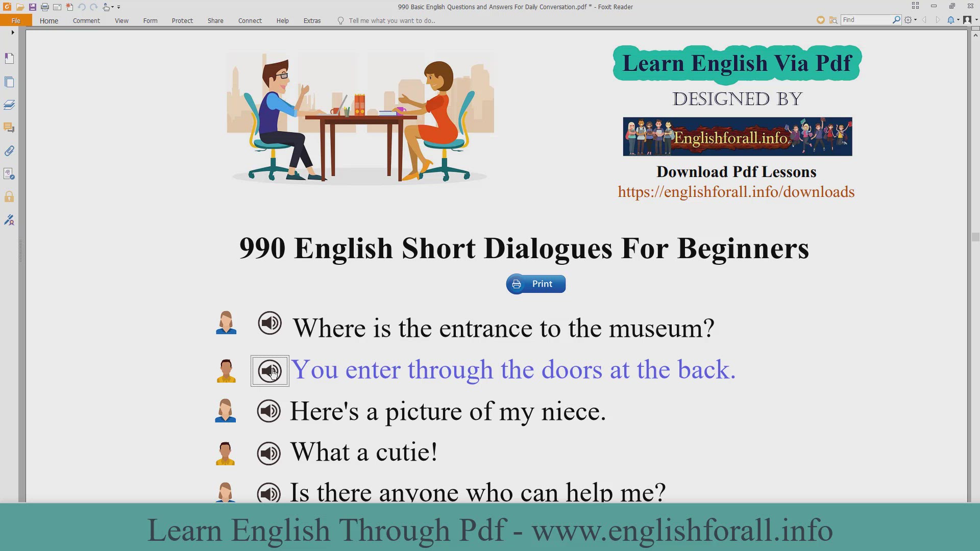The height and width of the screenshot is (551, 980).
Task: Open the Pages thumbnails panel
Action: [x=9, y=82]
